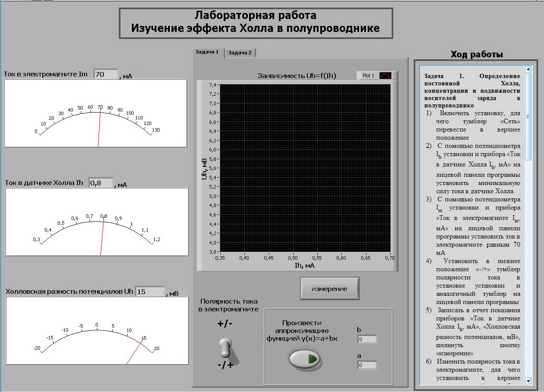
Task: Click the Полярность тока в электромагните label
Action: tap(228, 305)
